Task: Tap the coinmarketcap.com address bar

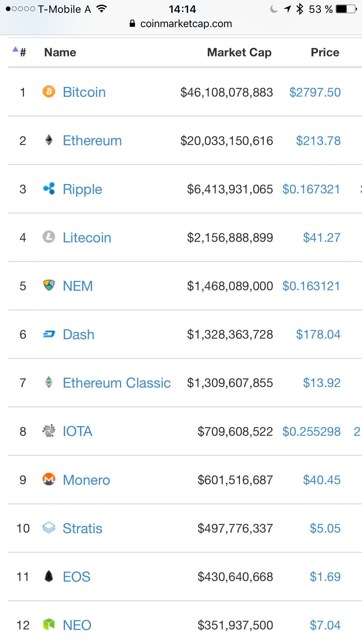Action: 181,24
